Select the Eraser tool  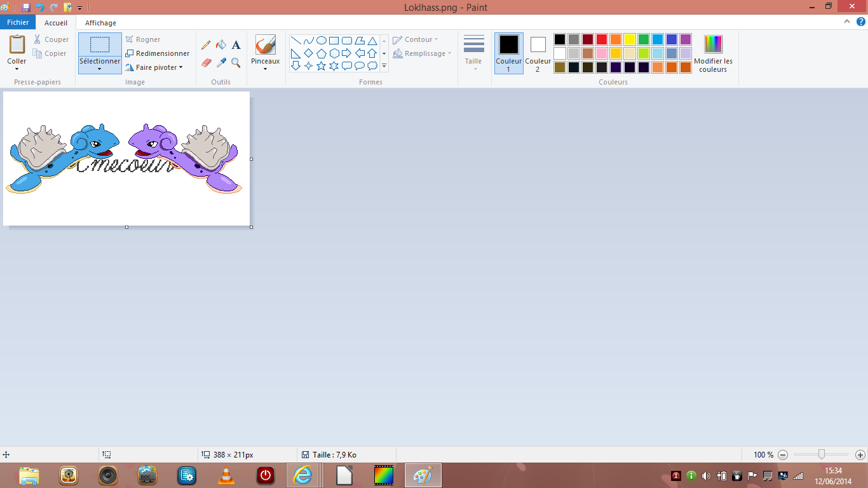206,62
